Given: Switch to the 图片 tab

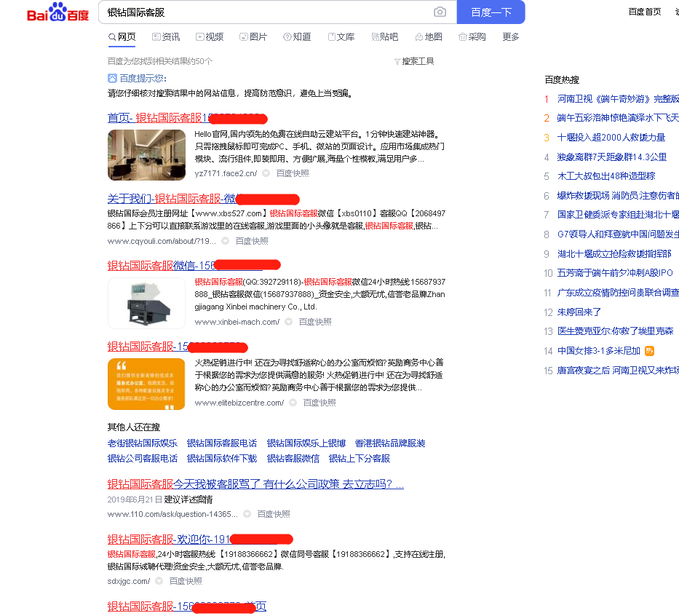Looking at the screenshot, I should pos(253,37).
